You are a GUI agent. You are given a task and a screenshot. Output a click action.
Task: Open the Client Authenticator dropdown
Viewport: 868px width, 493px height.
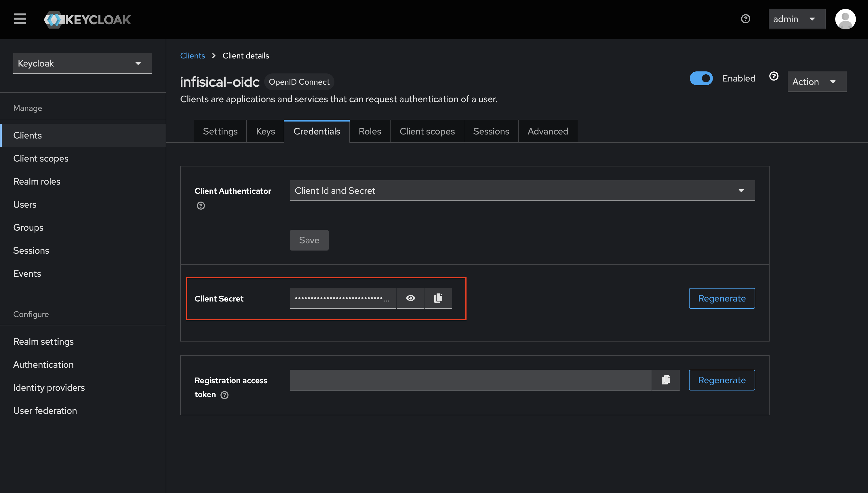(x=522, y=190)
